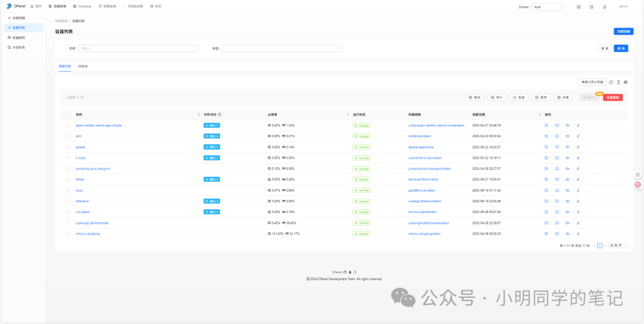Image resolution: width=644 pixels, height=324 pixels.
Task: Click the 清理已停止容器 button
Action: [x=592, y=82]
